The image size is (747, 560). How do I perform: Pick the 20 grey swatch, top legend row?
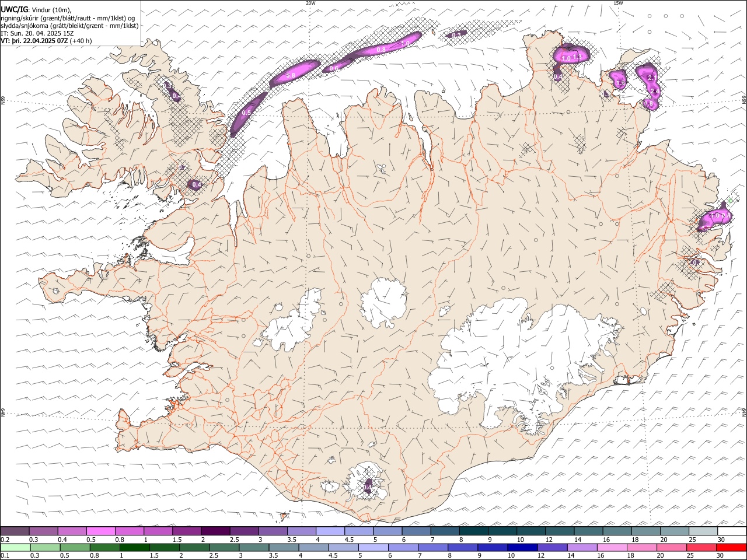pyautogui.click(x=673, y=531)
